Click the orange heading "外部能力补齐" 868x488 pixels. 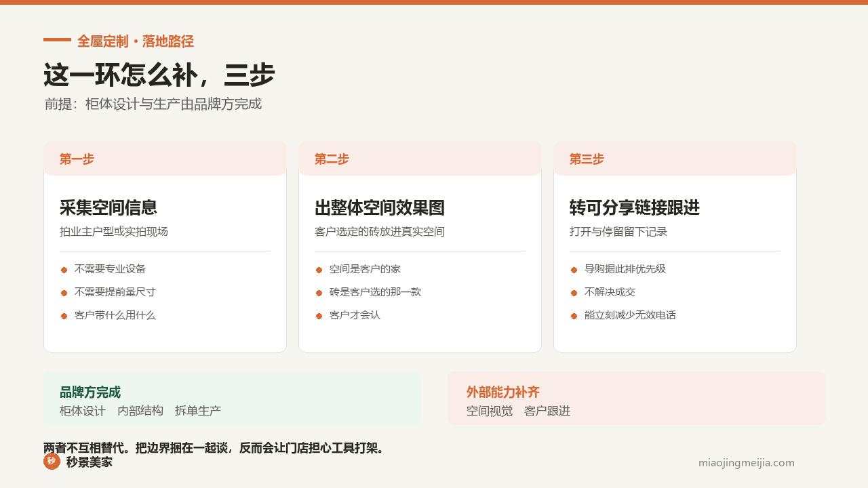tap(503, 392)
